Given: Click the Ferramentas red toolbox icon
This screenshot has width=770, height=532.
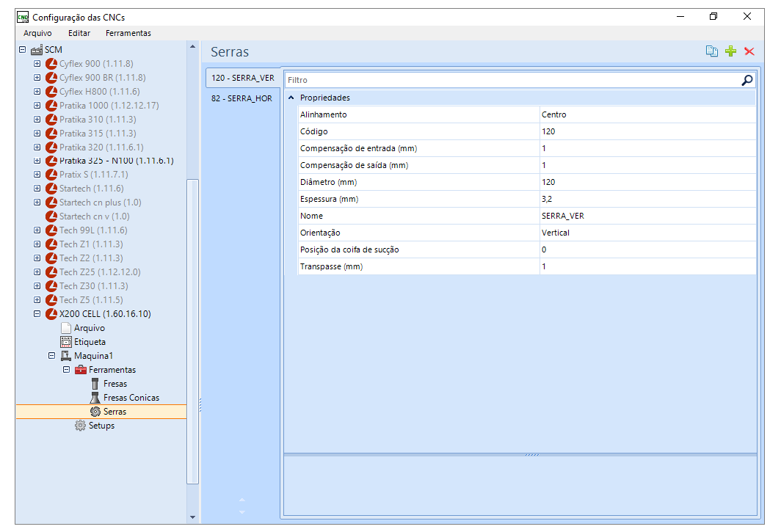Looking at the screenshot, I should [81, 370].
